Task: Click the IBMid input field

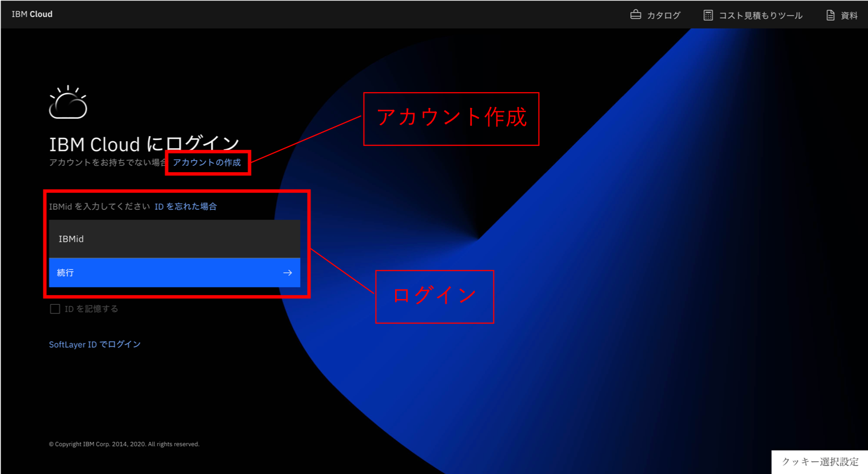Action: pos(174,238)
